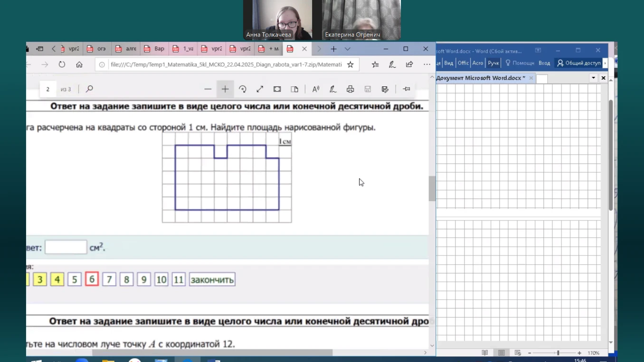
Task: Open the favorites list hub
Action: [375, 65]
